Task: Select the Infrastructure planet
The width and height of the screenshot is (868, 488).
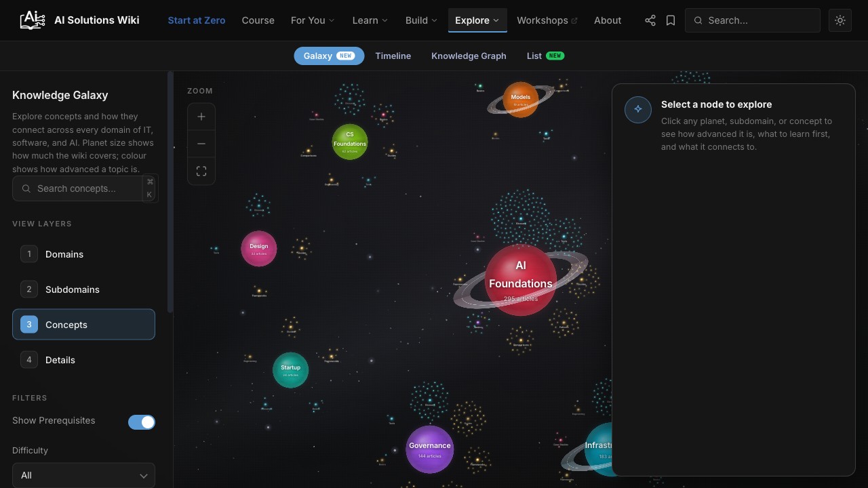Action: coord(599,449)
